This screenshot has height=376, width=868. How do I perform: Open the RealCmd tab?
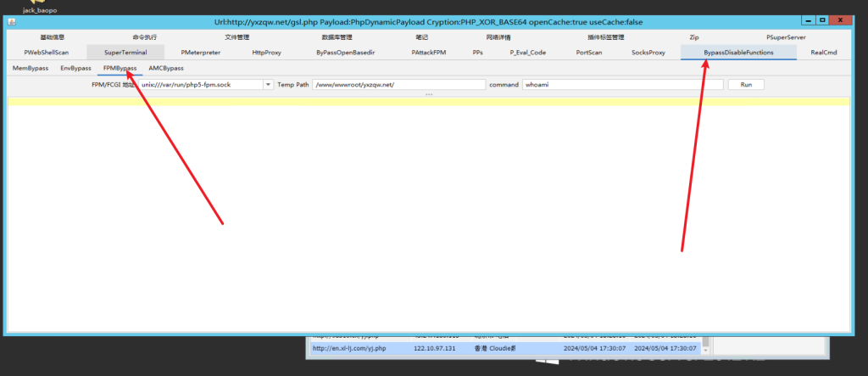click(x=823, y=52)
